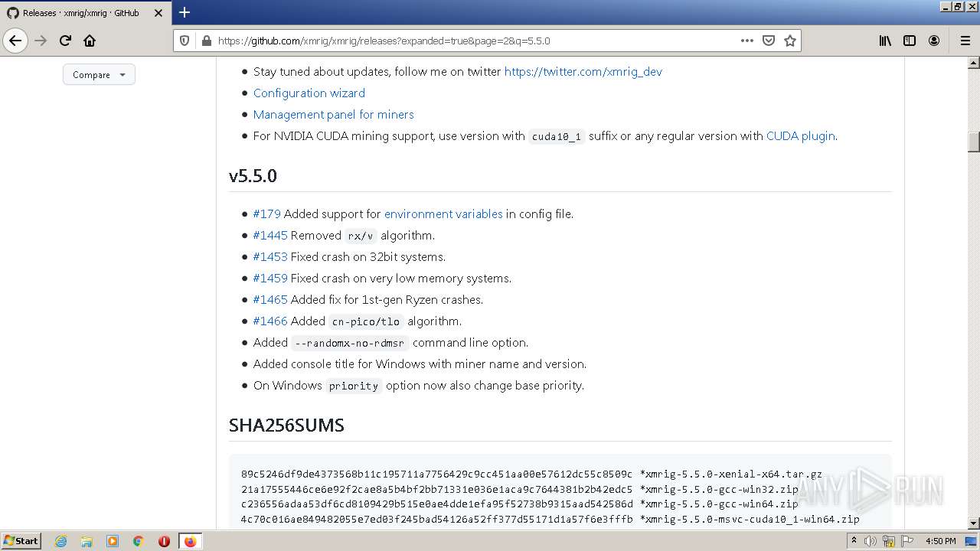This screenshot has width=980, height=551.
Task: Click the cn-pico/tlo code label
Action: pos(366,321)
